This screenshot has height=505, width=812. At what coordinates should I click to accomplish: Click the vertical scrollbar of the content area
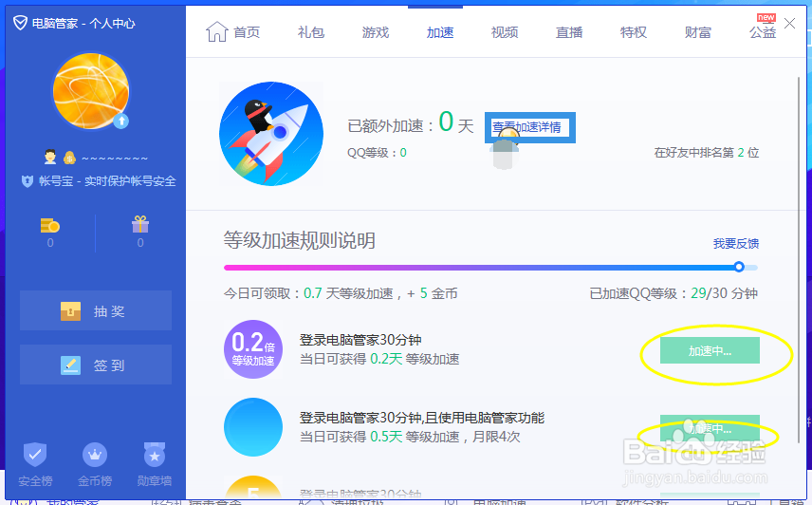pos(799,259)
